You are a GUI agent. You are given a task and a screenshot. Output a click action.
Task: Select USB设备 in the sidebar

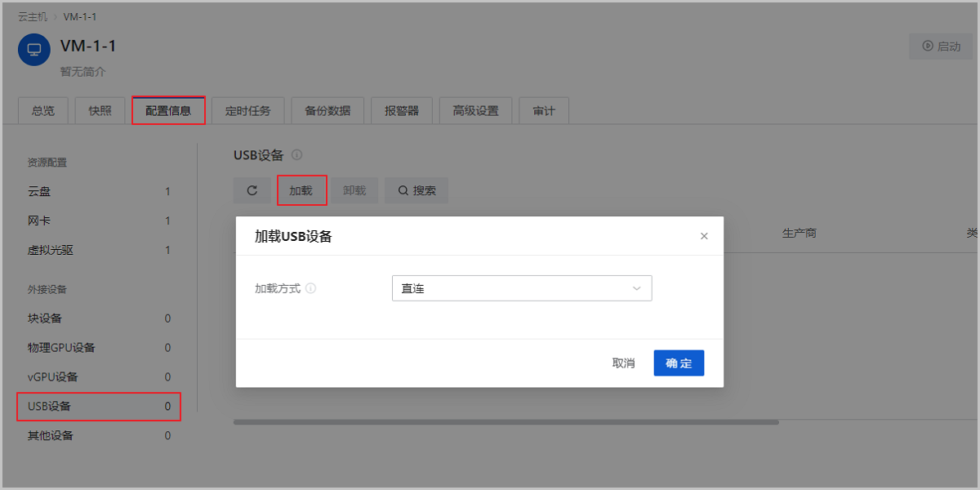49,407
